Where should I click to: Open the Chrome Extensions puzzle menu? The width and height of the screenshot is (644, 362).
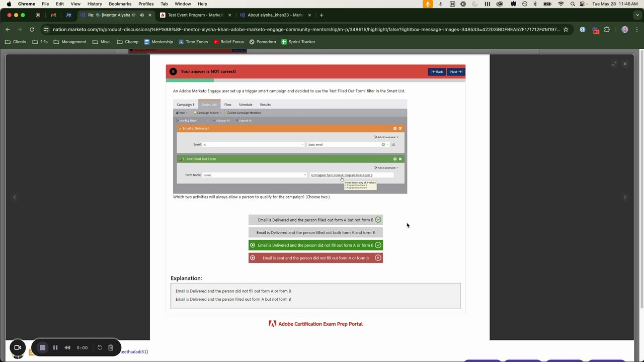click(x=607, y=30)
